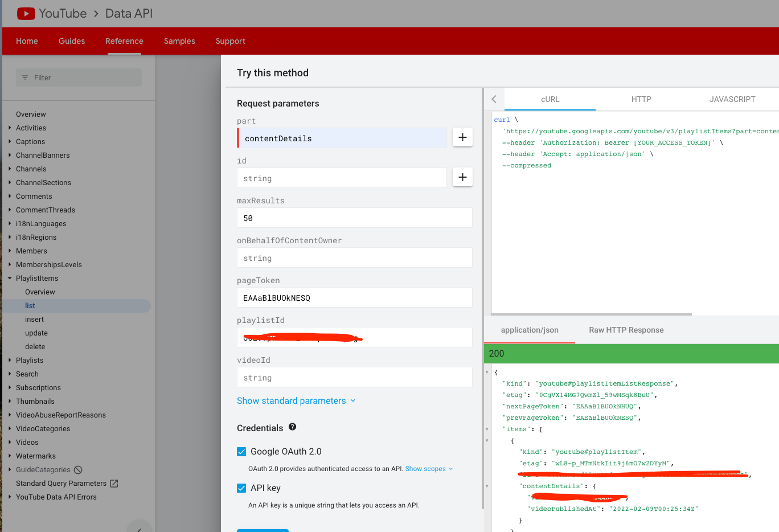Expand the Channels section
Viewport: 779px width, 532px height.
10,169
